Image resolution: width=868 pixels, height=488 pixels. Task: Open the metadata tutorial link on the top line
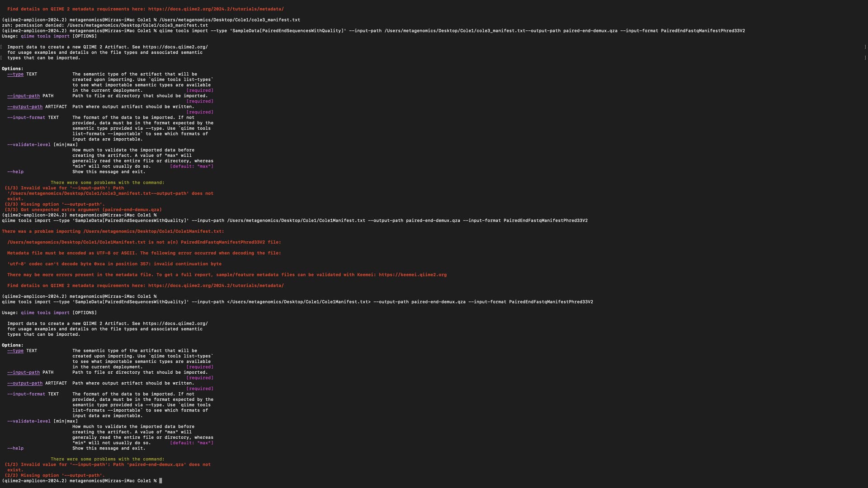tap(216, 9)
